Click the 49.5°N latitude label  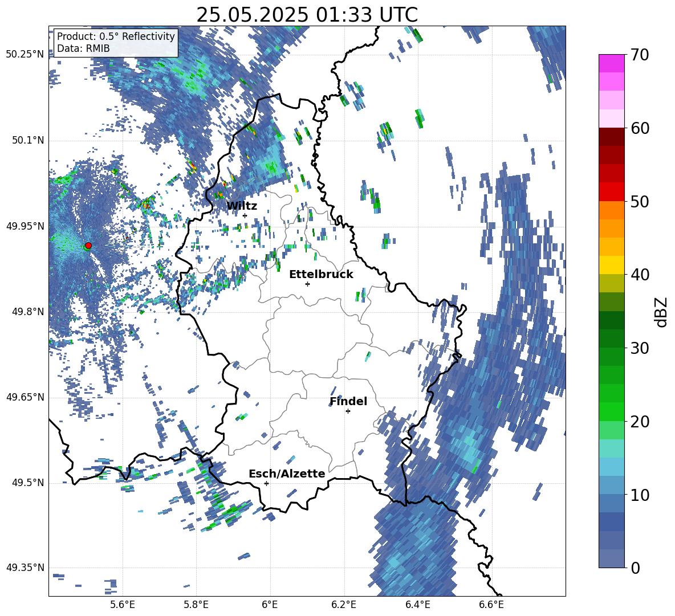28,483
